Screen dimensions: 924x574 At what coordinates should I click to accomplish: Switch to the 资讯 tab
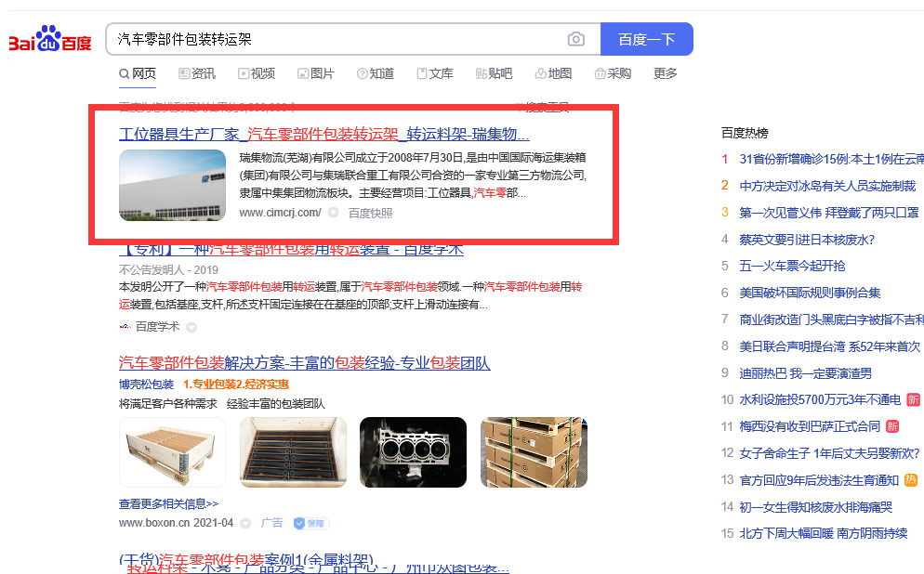[197, 73]
